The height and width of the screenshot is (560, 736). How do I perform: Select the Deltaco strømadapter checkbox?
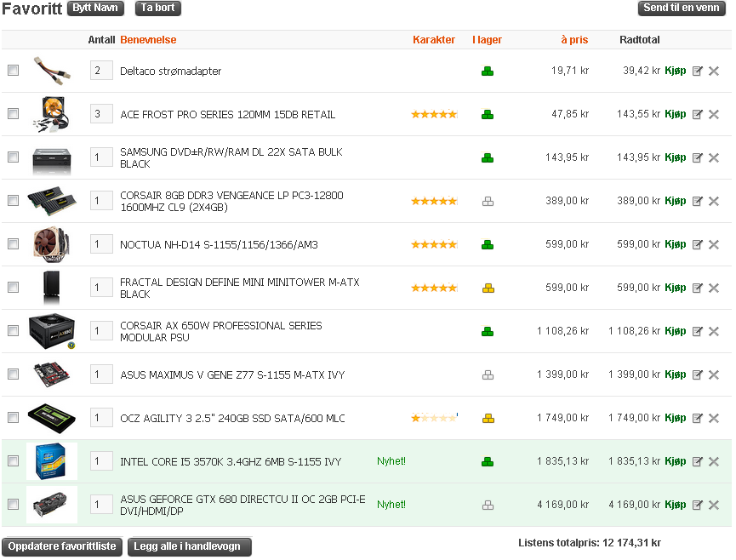(x=13, y=71)
